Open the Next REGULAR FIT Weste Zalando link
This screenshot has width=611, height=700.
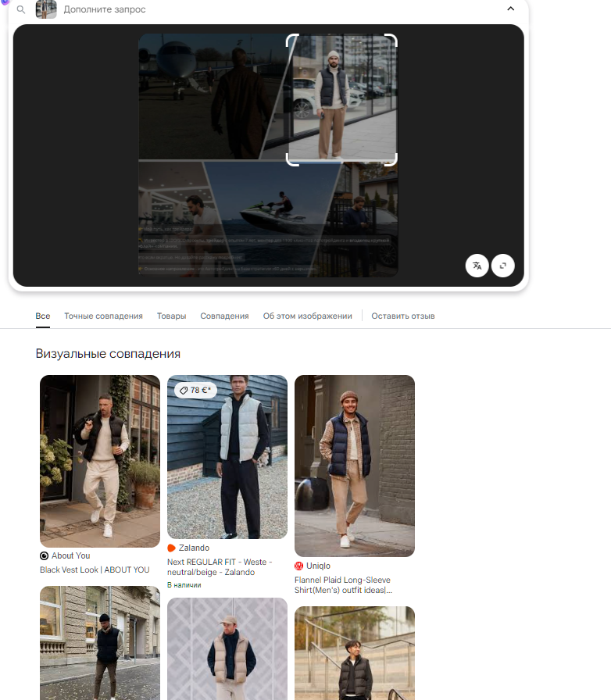(220, 566)
